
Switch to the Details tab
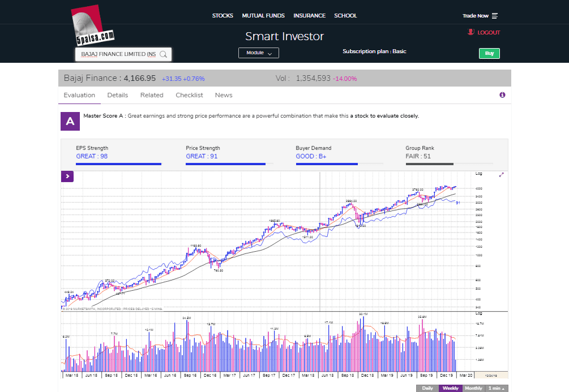tap(118, 95)
